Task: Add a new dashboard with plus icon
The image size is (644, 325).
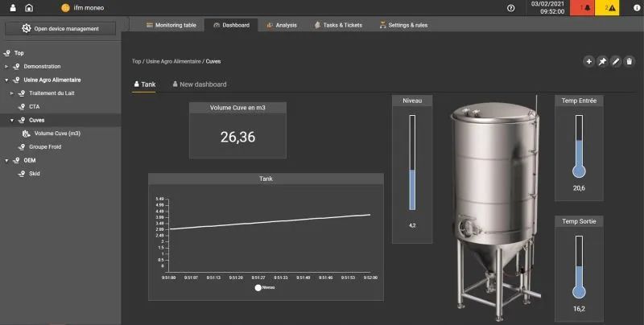Action: click(588, 61)
